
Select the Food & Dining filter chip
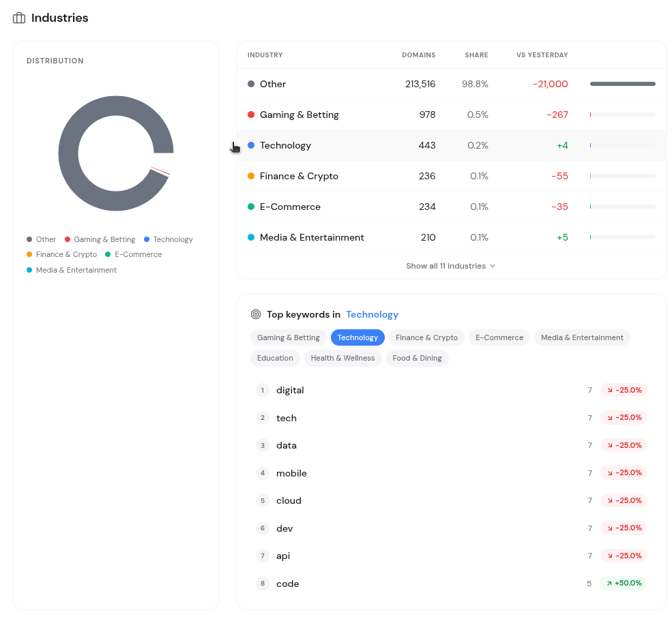417,358
